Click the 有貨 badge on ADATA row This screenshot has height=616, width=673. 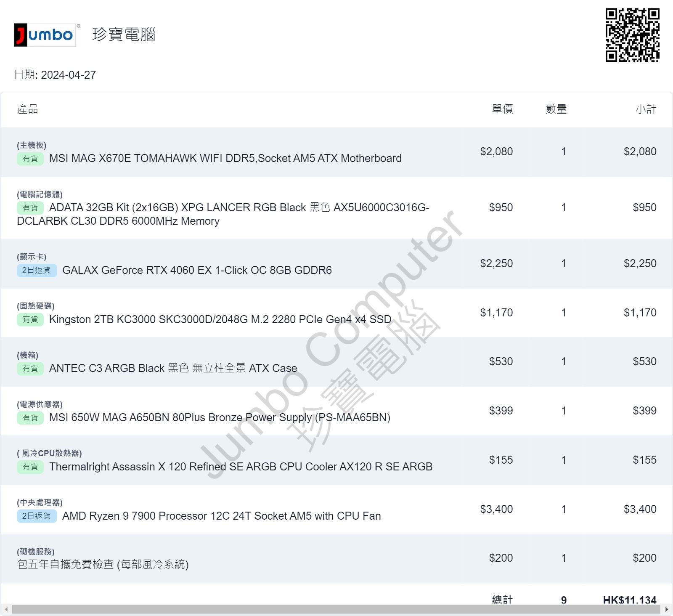tap(30, 208)
